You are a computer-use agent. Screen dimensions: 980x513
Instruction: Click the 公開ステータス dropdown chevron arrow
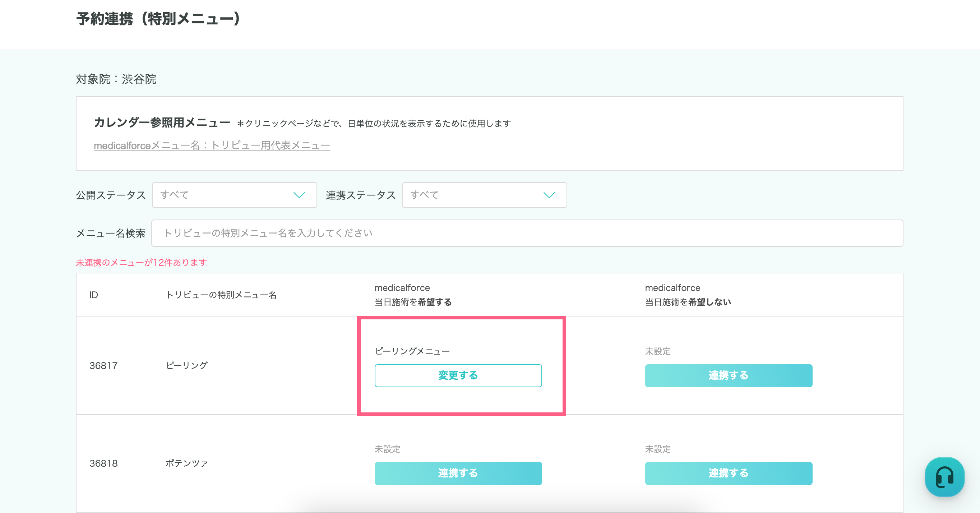299,195
